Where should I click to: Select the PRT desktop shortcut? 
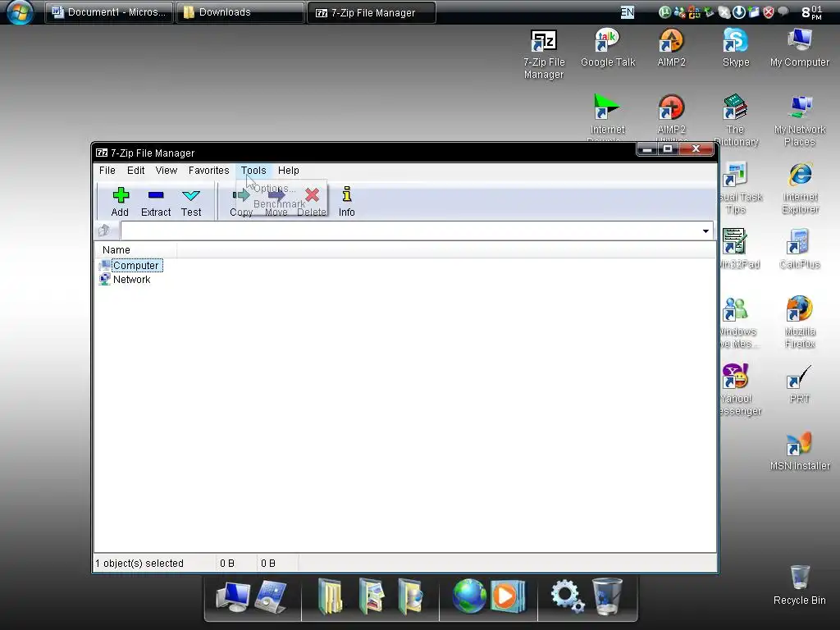799,384
